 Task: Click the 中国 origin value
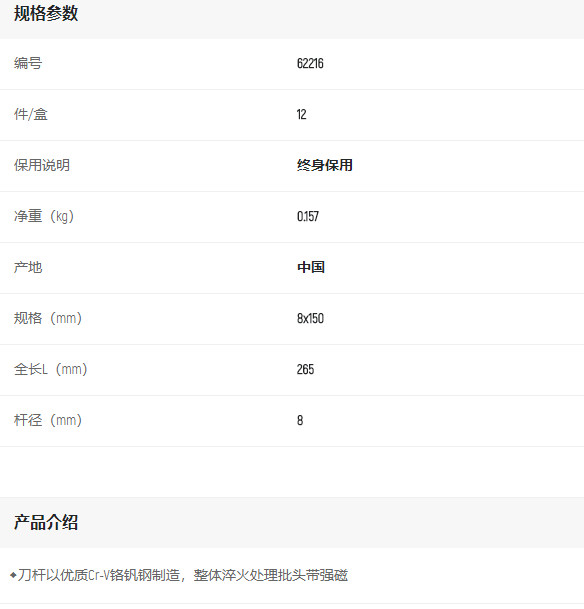[311, 267]
